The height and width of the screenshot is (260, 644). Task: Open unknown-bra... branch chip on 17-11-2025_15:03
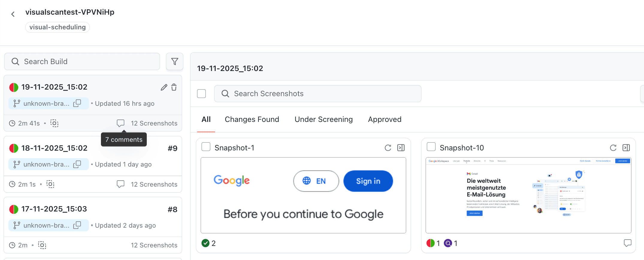click(x=49, y=225)
